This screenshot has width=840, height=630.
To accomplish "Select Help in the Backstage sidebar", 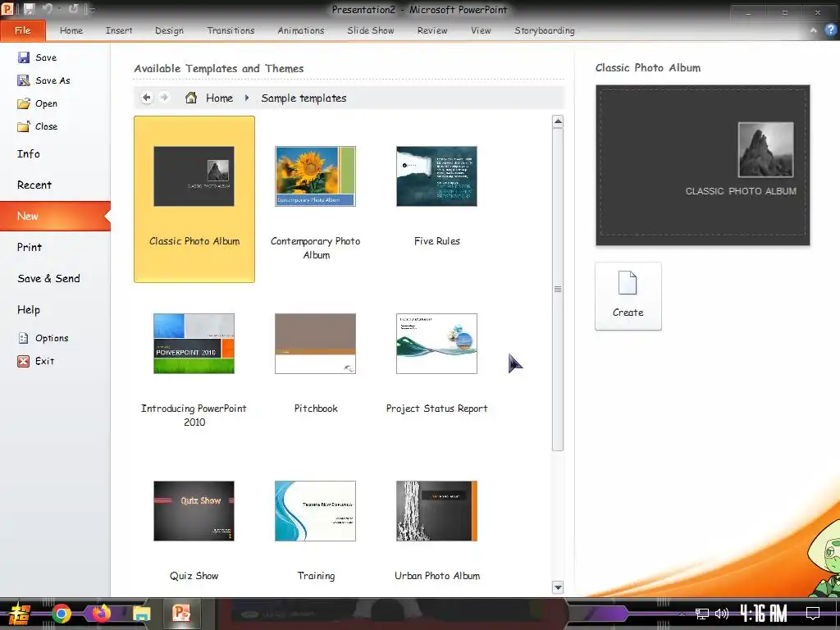I will coord(55,309).
